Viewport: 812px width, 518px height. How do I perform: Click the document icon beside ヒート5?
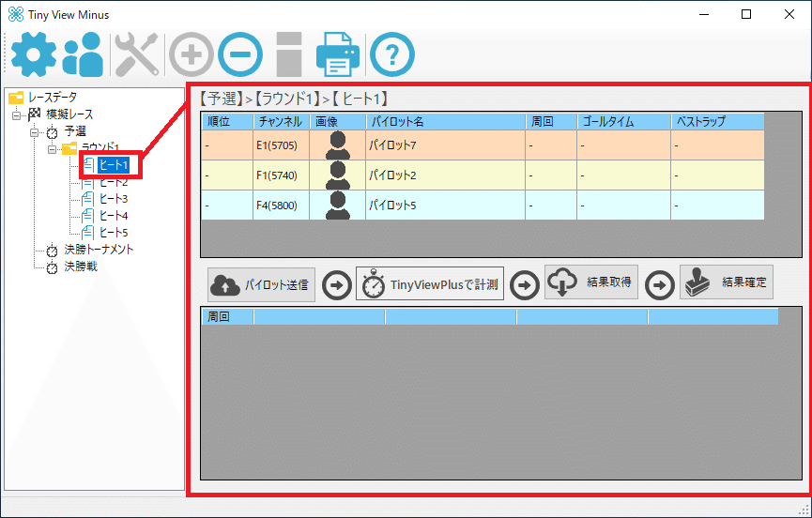click(x=88, y=233)
